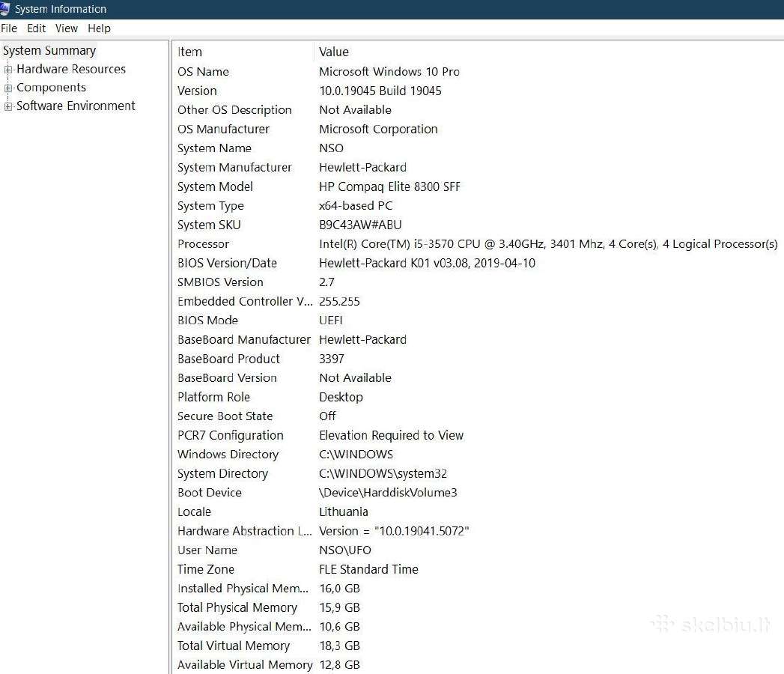Click value C:\WINDOWS\system32

pyautogui.click(x=383, y=473)
